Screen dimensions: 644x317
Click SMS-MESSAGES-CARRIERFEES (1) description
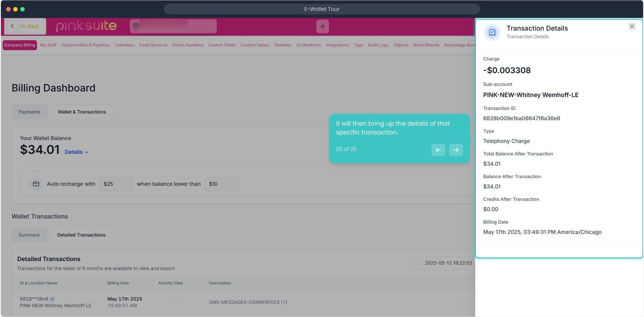coord(248,302)
